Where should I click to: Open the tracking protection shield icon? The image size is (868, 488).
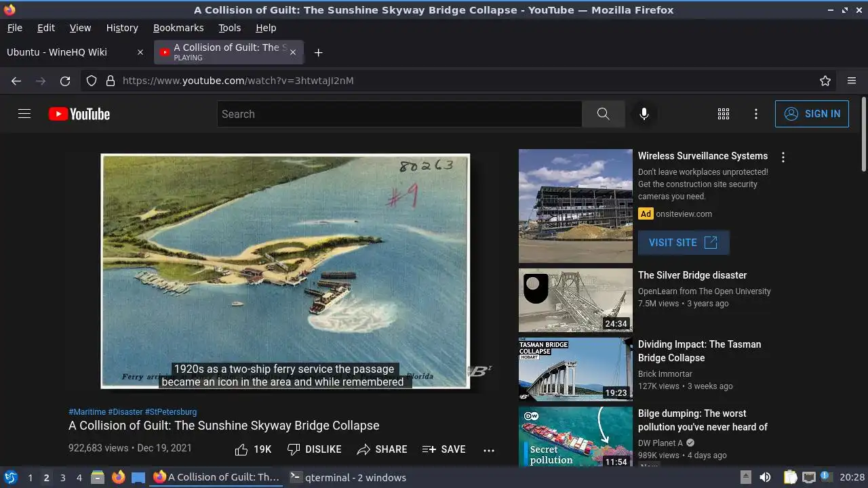[92, 81]
